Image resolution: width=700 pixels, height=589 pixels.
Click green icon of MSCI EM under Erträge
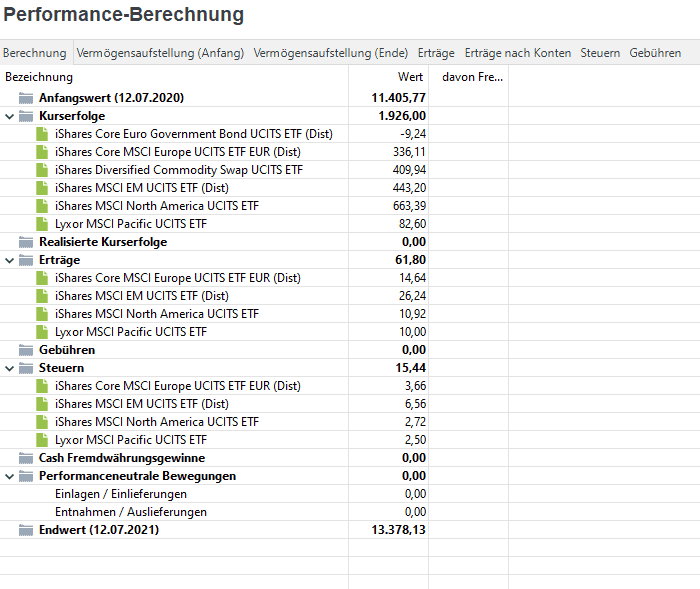tap(42, 296)
